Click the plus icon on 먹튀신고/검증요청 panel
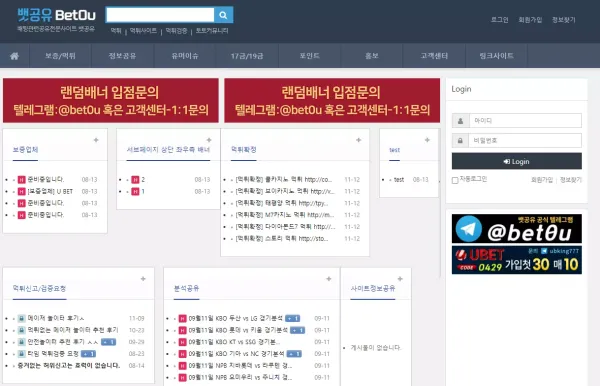Image resolution: width=600 pixels, height=386 pixels. (143, 279)
